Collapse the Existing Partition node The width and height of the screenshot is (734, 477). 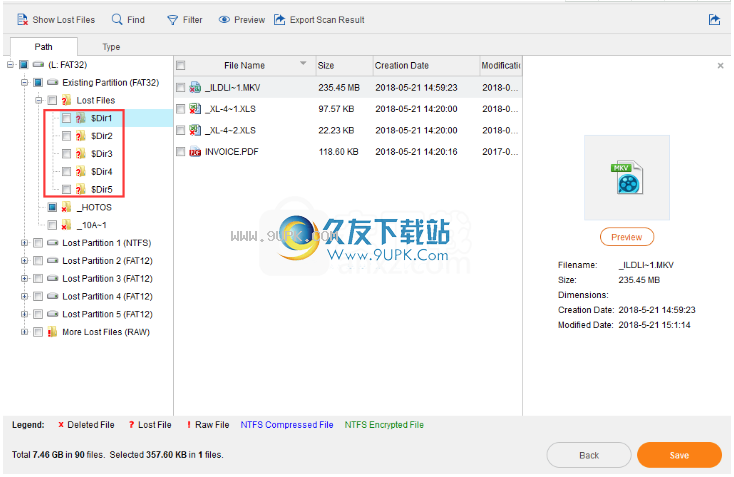click(24, 82)
